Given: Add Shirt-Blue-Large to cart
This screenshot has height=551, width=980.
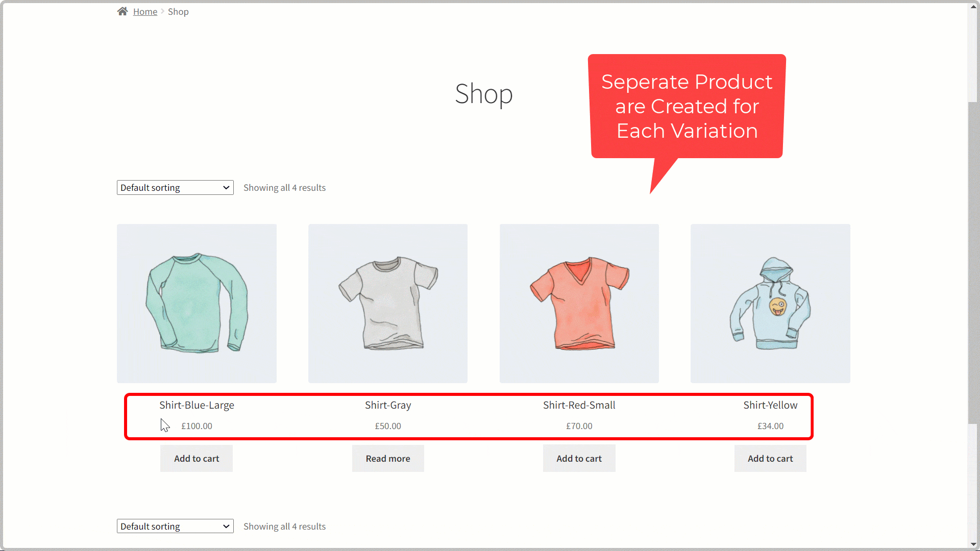Looking at the screenshot, I should (196, 458).
